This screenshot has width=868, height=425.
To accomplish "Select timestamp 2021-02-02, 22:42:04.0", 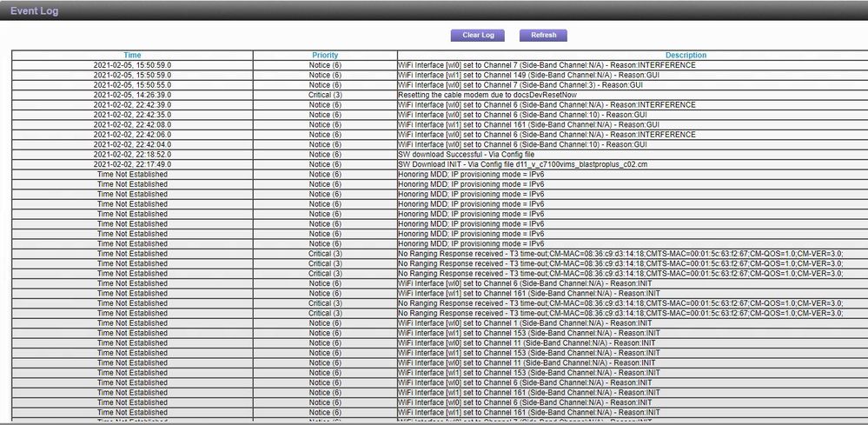I will pyautogui.click(x=132, y=145).
